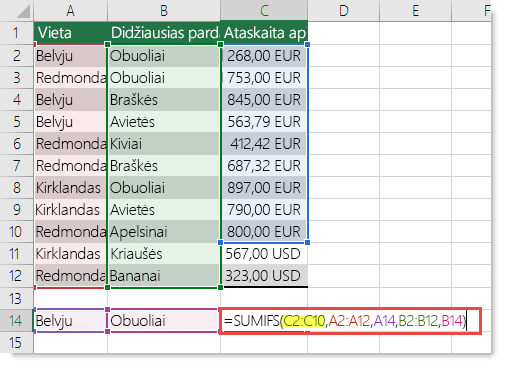This screenshot has height=368, width=506.
Task: Click Obuoliai in row 3
Action: (x=164, y=78)
